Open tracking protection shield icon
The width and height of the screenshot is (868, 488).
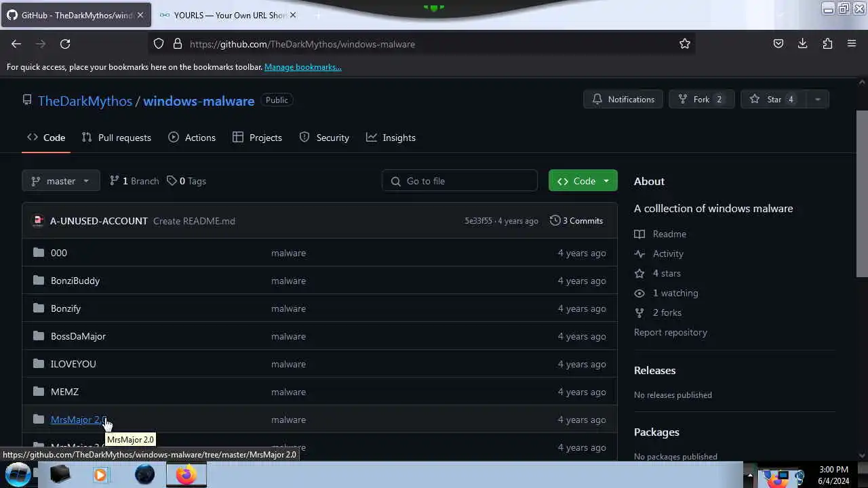click(159, 44)
